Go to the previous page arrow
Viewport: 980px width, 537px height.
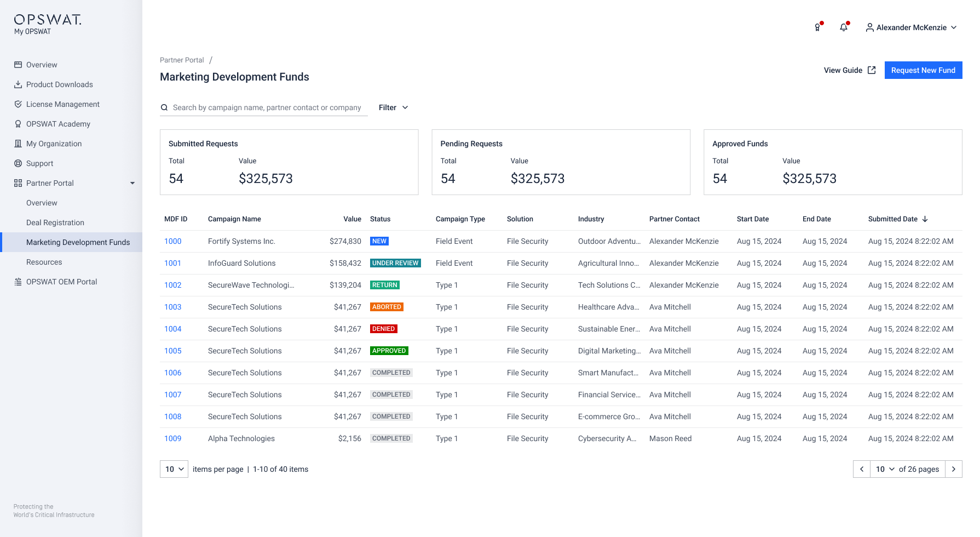click(862, 469)
